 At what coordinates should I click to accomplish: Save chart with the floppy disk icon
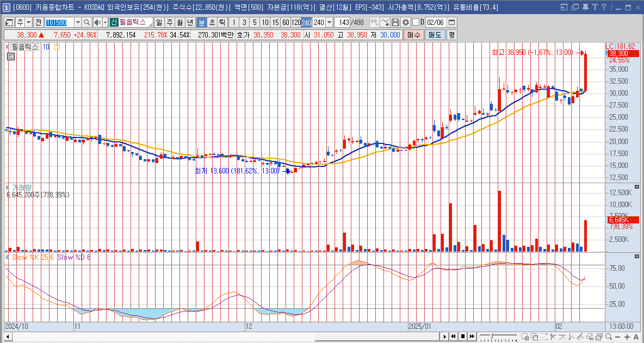pos(395,22)
